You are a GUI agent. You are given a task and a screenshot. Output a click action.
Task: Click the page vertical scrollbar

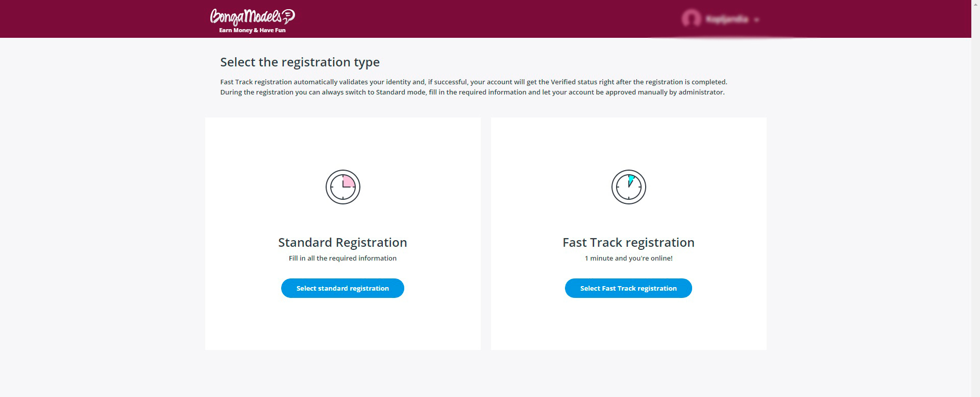coord(975,198)
